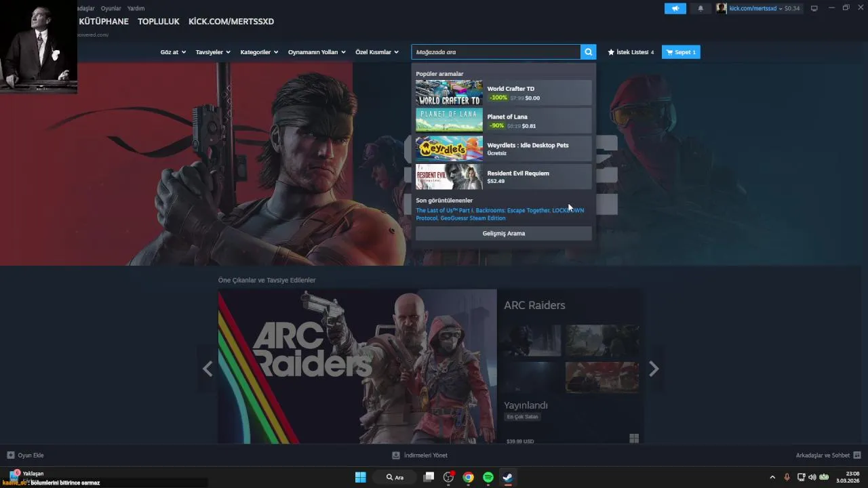Select World Crafter TD search result

pyautogui.click(x=503, y=93)
